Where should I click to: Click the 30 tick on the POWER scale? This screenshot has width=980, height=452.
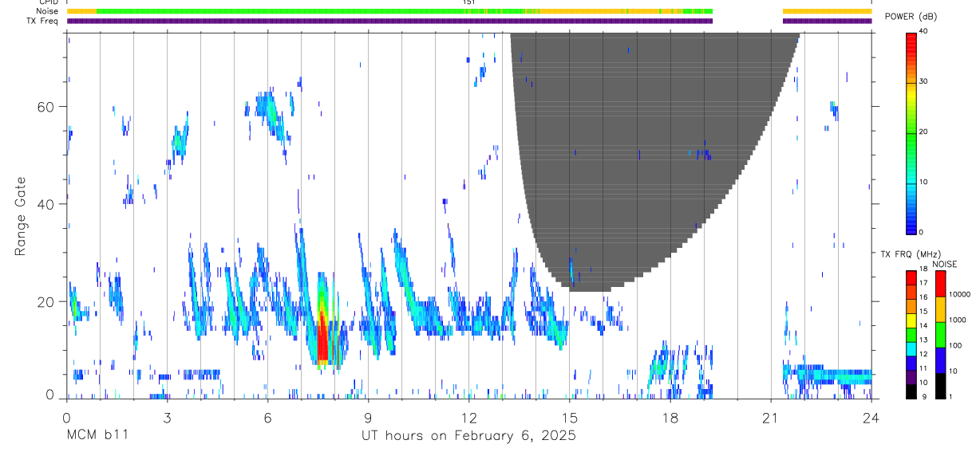pos(925,81)
